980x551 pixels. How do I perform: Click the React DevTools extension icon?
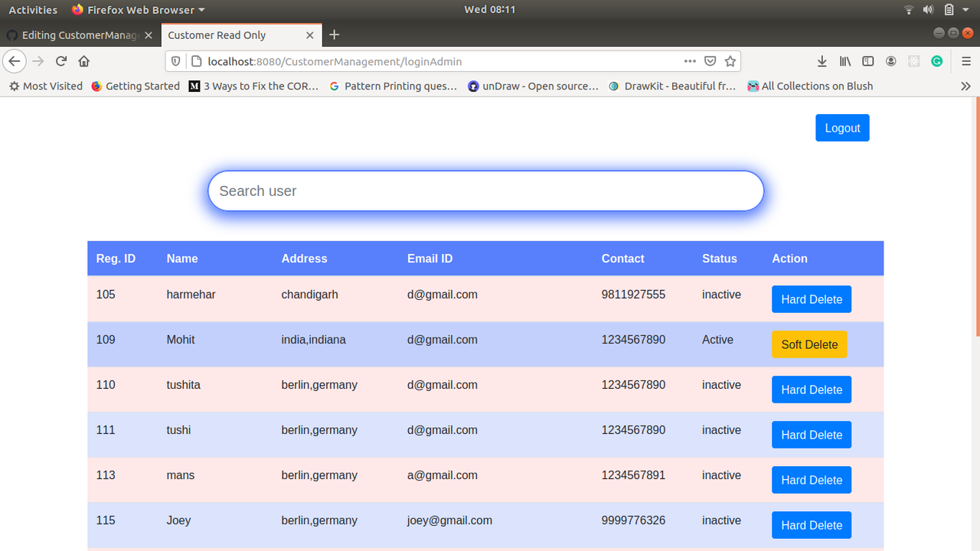coord(913,61)
